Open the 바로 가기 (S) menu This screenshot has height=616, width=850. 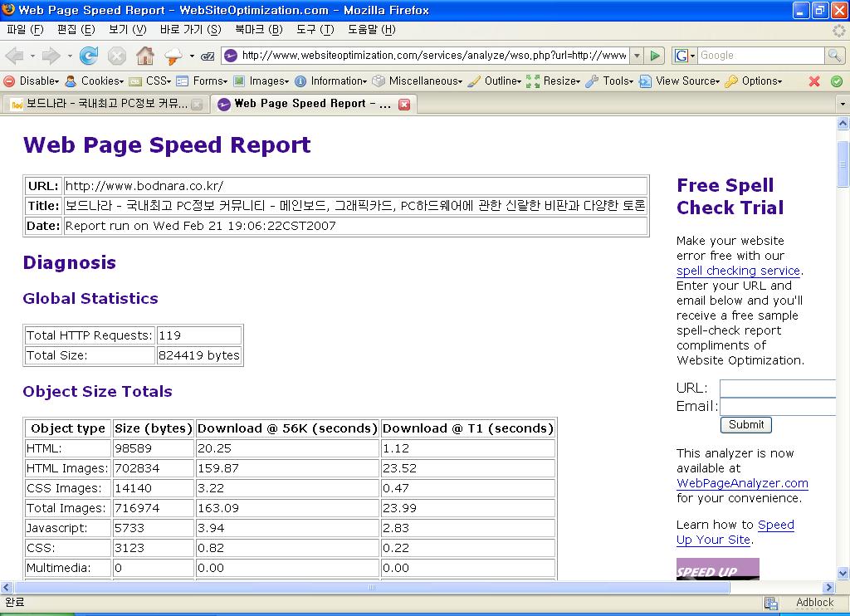191,30
